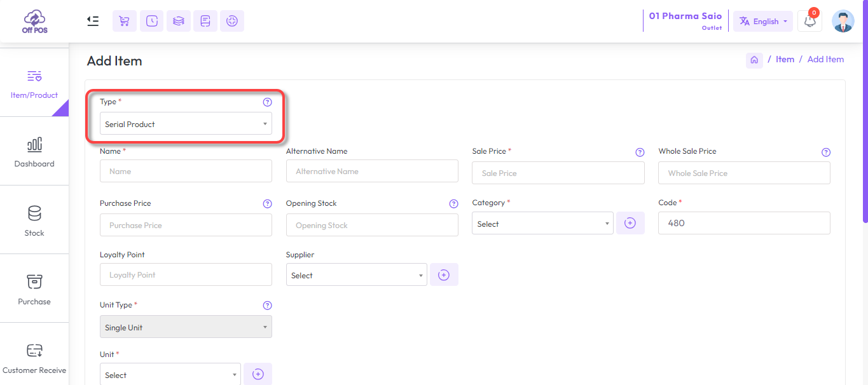Screen dimensions: 868x385
Task: Click the home breadcrumb icon
Action: [x=754, y=60]
